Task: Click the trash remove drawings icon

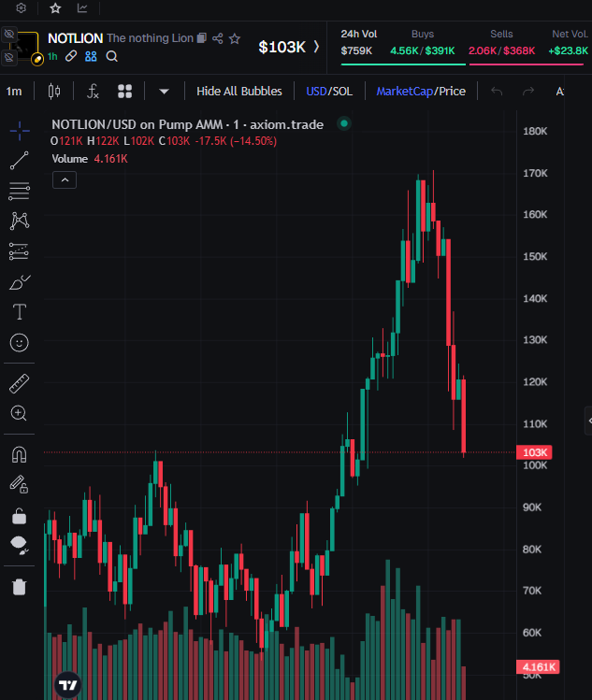Action: click(20, 587)
